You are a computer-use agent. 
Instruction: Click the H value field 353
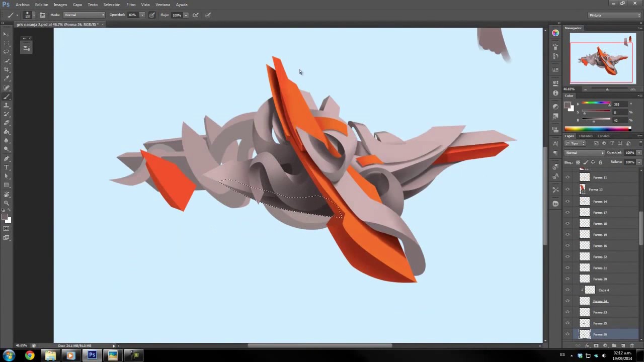click(619, 104)
